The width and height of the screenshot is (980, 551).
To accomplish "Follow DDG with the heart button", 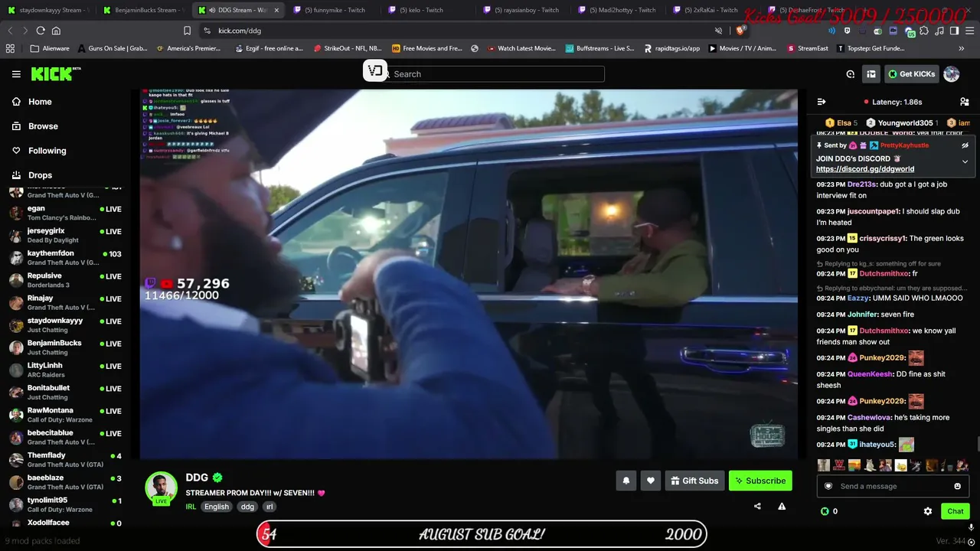I will coord(651,481).
